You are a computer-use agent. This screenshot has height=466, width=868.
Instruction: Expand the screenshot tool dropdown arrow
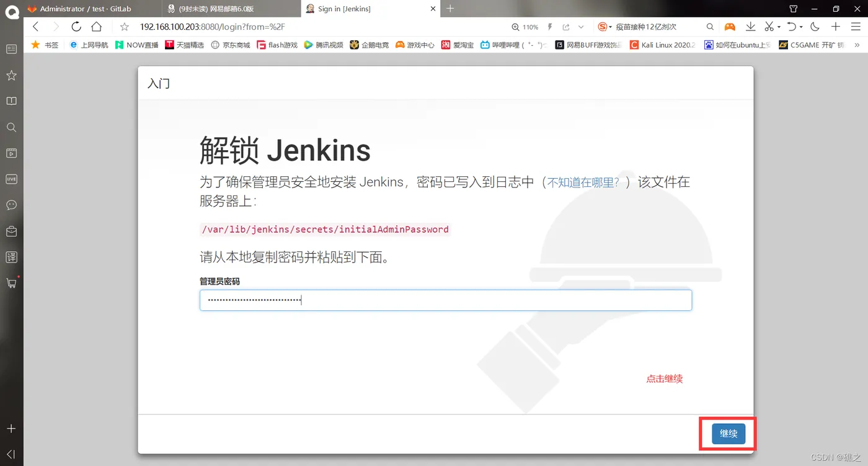click(779, 27)
